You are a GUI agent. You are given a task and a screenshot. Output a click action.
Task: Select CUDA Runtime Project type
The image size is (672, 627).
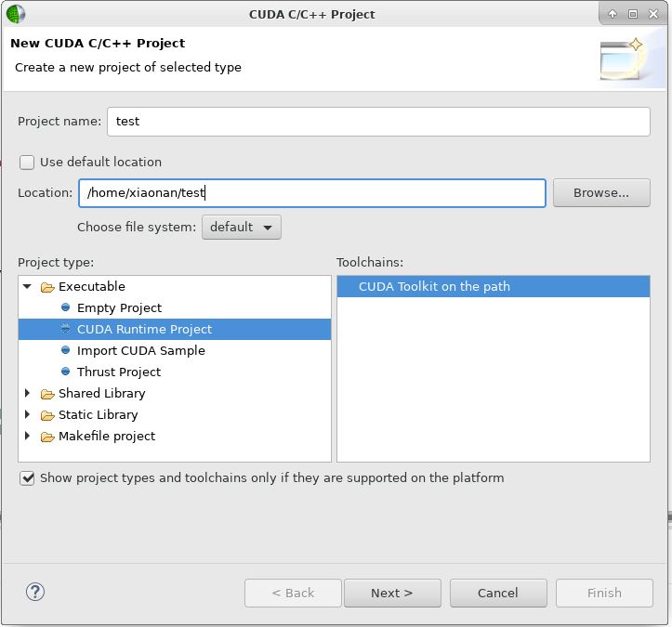pos(175,329)
